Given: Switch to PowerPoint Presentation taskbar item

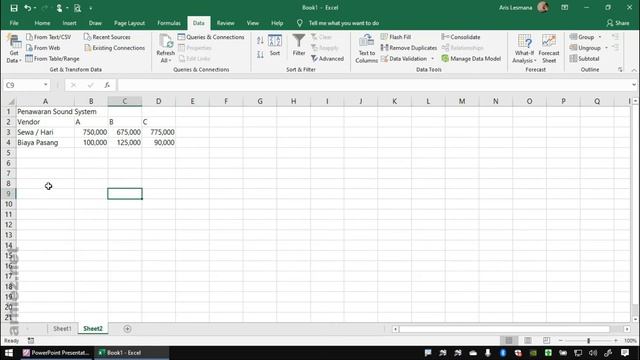Looking at the screenshot, I should point(56,353).
